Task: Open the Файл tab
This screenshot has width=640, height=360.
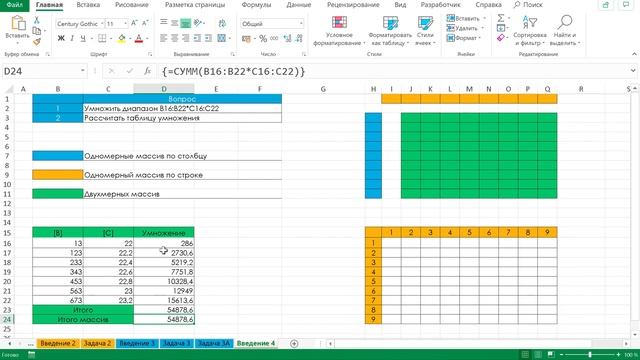Action: tap(15, 5)
